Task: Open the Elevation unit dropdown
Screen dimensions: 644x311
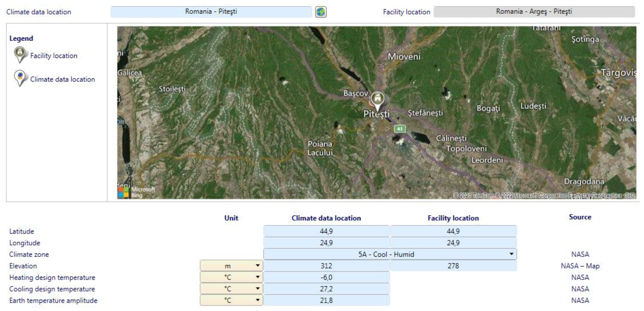Action: click(x=258, y=265)
